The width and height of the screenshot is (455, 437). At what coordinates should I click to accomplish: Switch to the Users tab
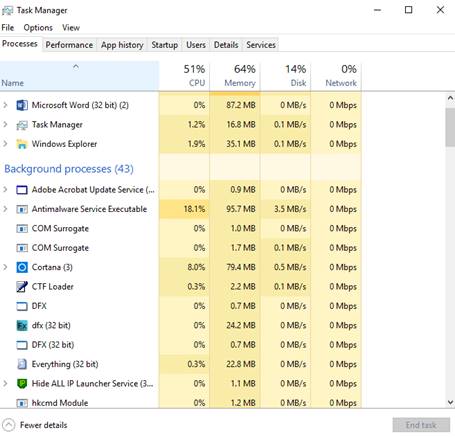(196, 45)
